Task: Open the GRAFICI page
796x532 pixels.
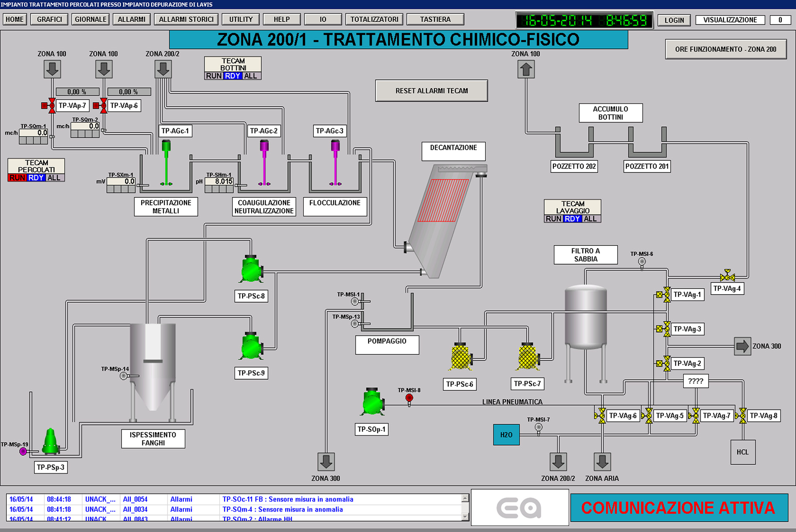Action: click(49, 19)
